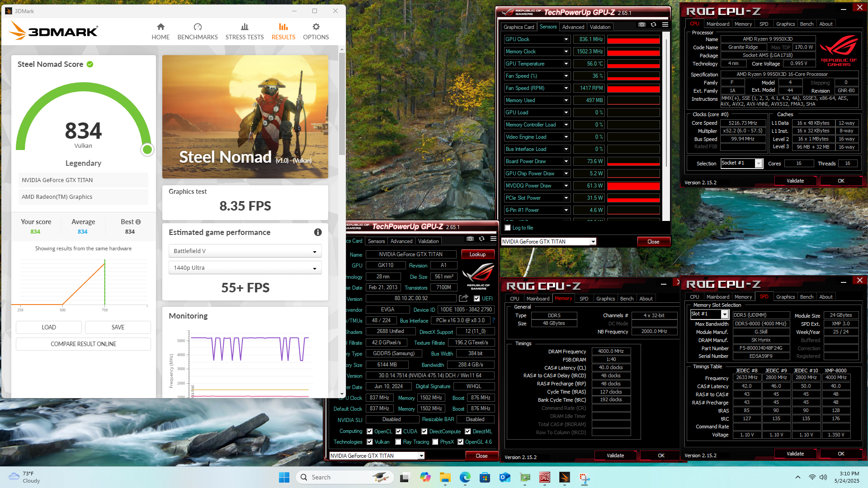The image size is (868, 488).
Task: Click the Fan Speed (RPM) sensor graph bar
Action: 633,88
